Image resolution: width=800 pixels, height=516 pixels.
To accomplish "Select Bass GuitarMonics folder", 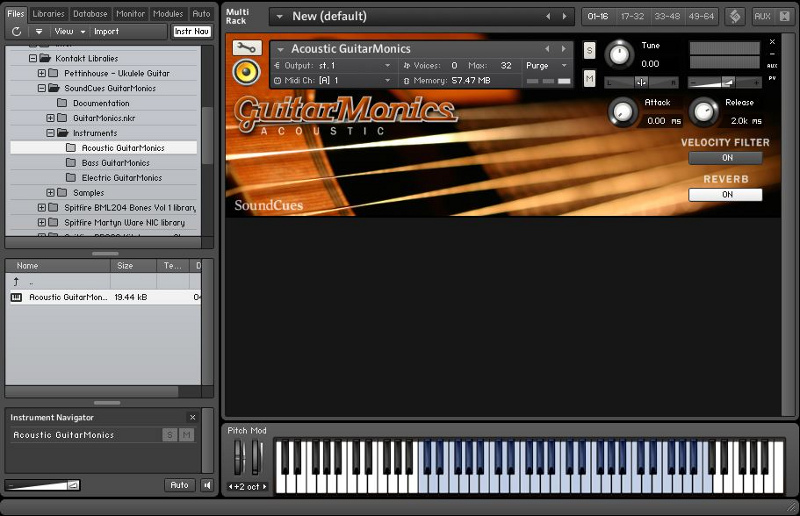I will pyautogui.click(x=115, y=163).
